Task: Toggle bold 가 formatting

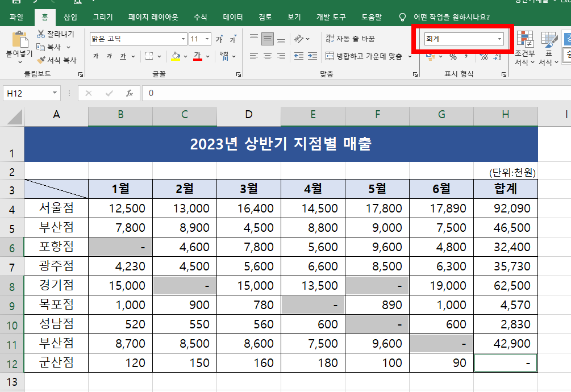Action: [96, 56]
